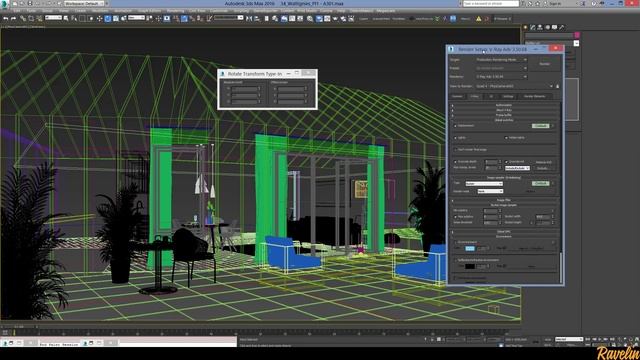Screen dimensions: 640x360
Task: Click the 3ds Max application logo button
Action: [x=4, y=4]
